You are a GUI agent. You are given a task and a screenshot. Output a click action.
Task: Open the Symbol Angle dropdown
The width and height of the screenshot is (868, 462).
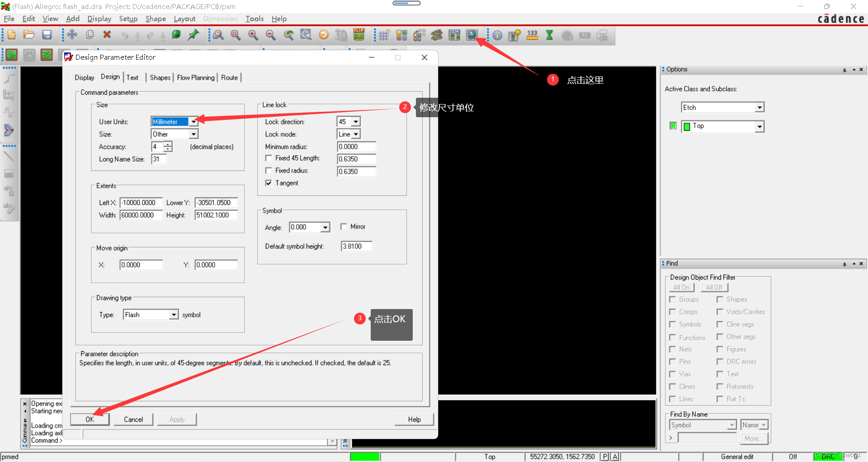[x=325, y=227]
